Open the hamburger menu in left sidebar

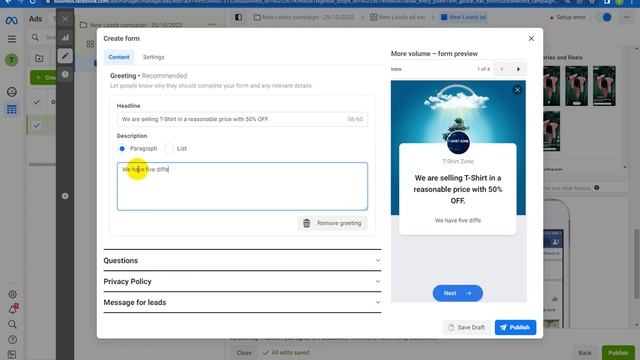(x=12, y=39)
